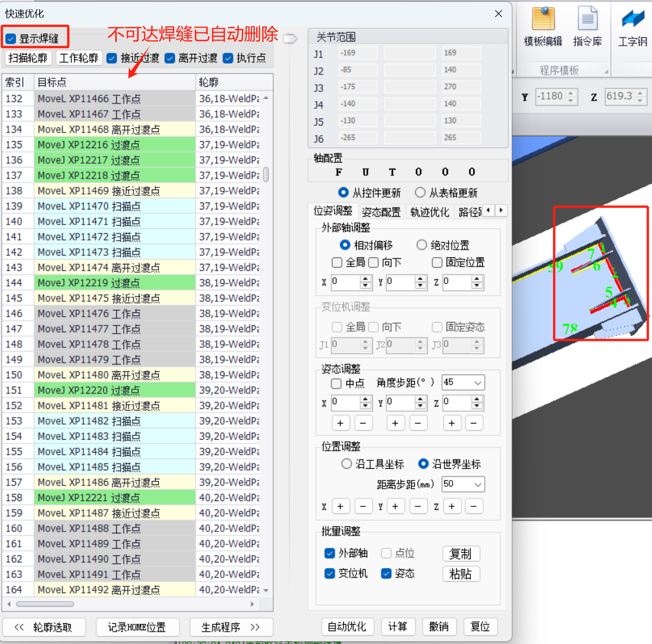Uncheck the 显示焊缝 checkbox
Screen dimensions: 652x644
point(11,39)
